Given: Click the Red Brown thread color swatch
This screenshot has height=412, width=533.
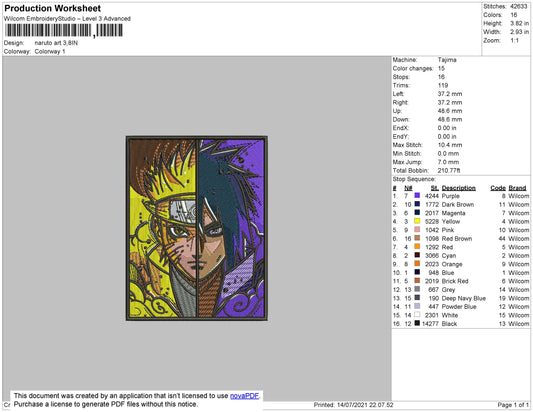Looking at the screenshot, I should click(x=417, y=238).
